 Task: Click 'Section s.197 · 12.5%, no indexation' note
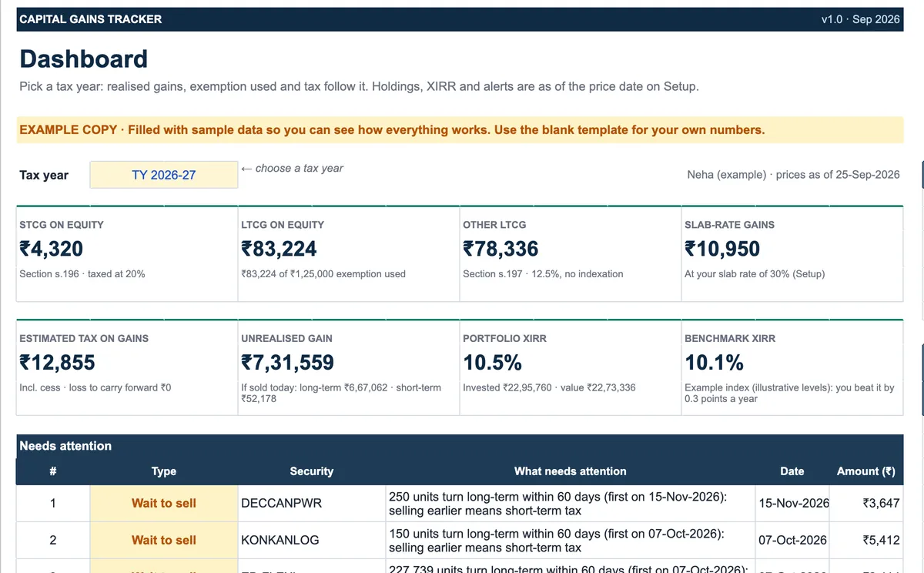[543, 273]
